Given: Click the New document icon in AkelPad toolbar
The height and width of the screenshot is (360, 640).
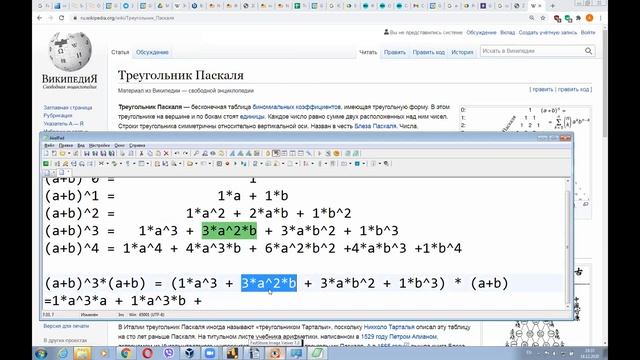Looking at the screenshot, I should click(x=46, y=153).
